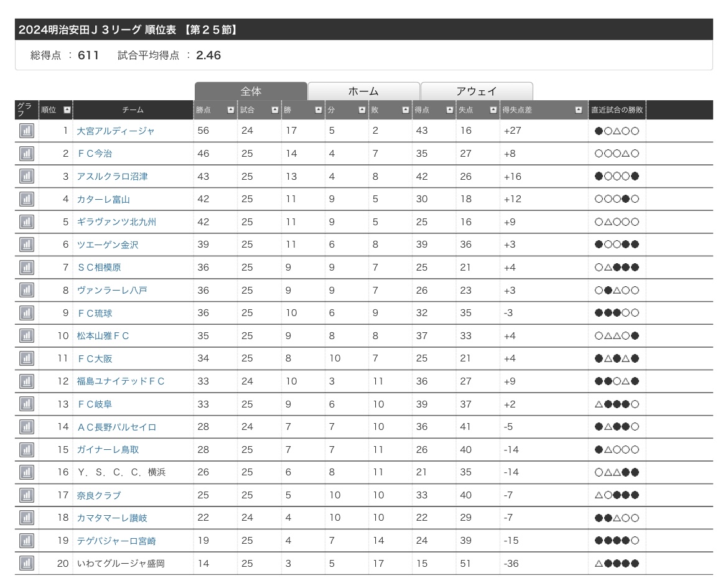
Task: Open graph icon for ＦＣ大阪 row
Action: click(27, 358)
